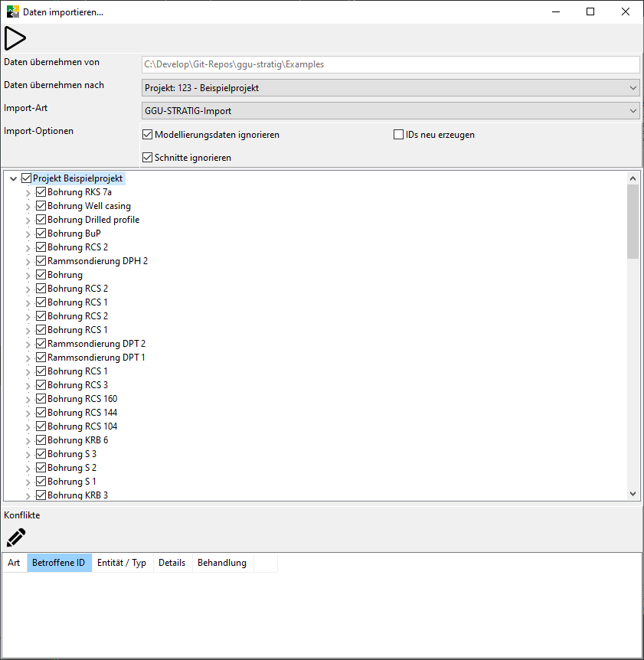Click the Behandlung column header
This screenshot has width=644, height=660.
coord(222,563)
